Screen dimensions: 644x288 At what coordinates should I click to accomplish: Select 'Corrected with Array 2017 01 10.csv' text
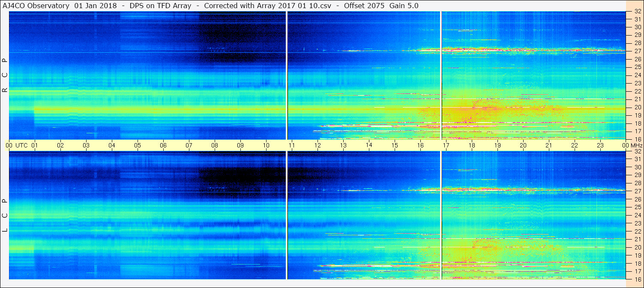267,6
